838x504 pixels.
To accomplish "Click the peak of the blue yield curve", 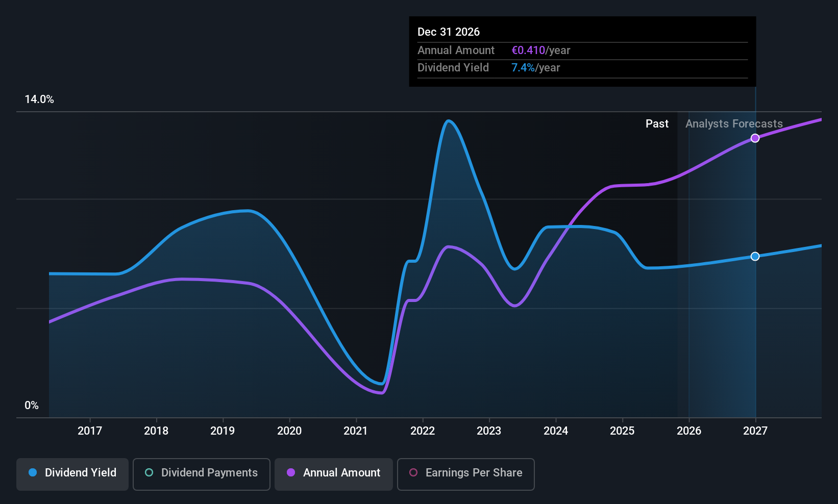I will pos(449,121).
